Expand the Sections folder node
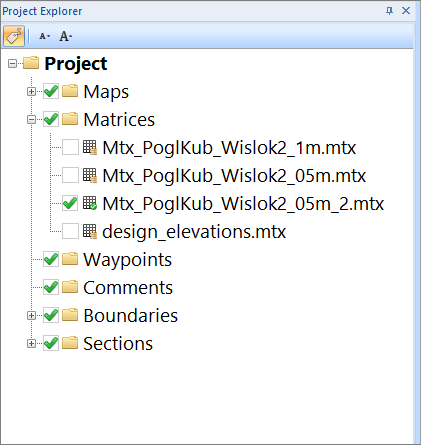Viewport: 421px width, 445px height. pyautogui.click(x=31, y=343)
